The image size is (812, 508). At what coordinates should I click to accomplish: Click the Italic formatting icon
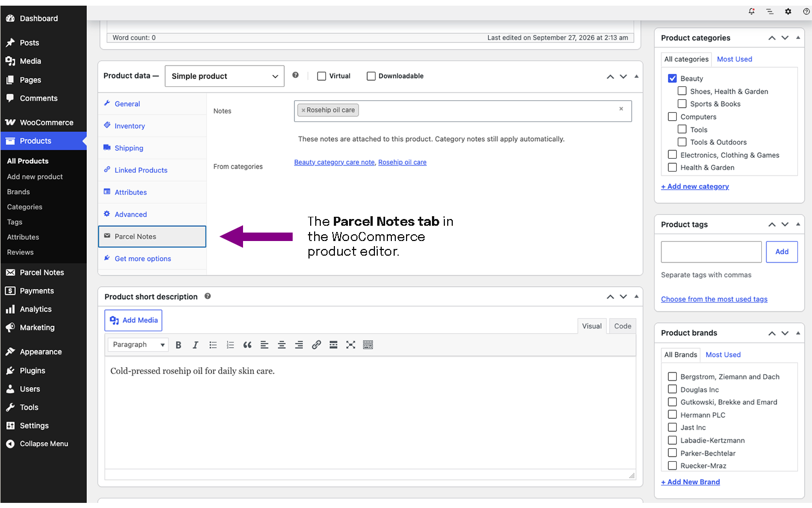tap(195, 345)
